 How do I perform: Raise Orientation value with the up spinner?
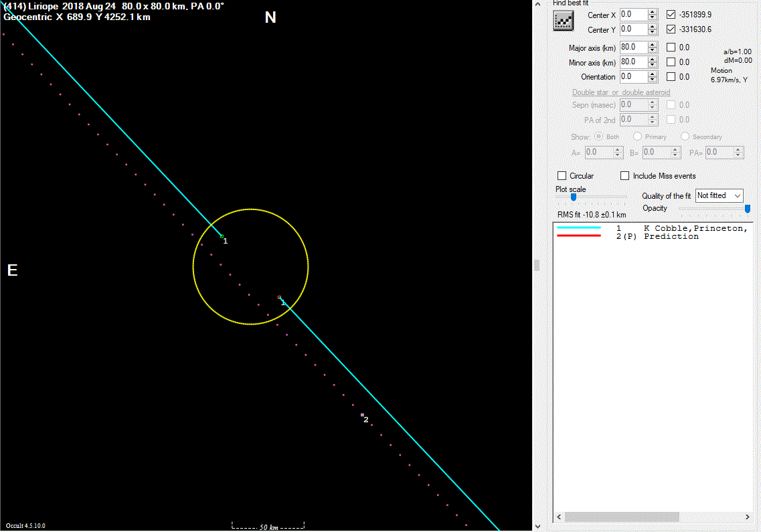[x=653, y=74]
